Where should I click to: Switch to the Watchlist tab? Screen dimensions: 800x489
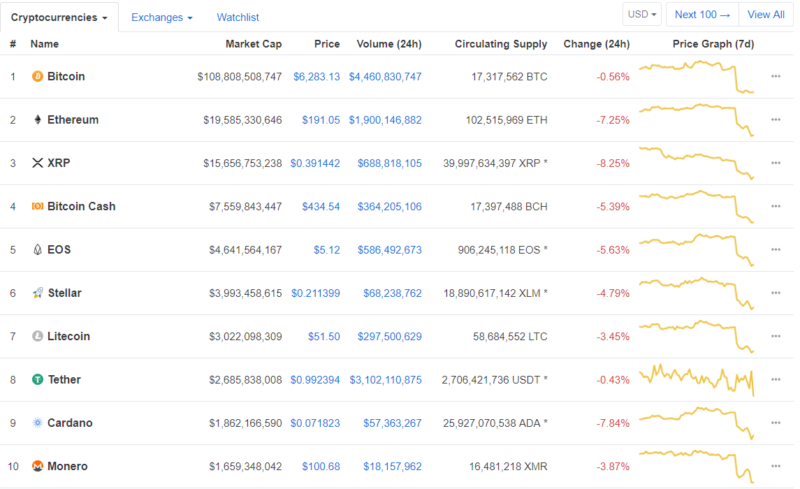(x=238, y=17)
